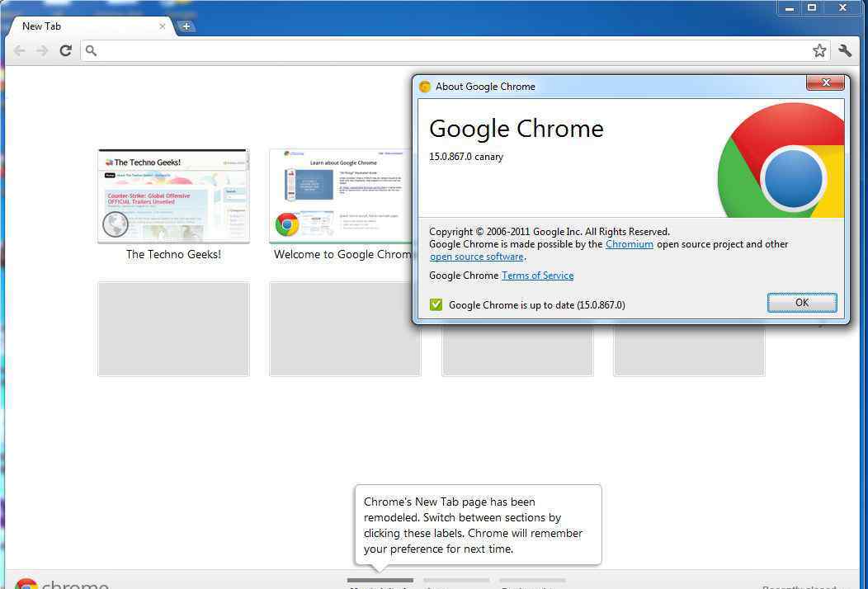This screenshot has width=868, height=589.
Task: Reload the current page
Action: pyautogui.click(x=65, y=51)
